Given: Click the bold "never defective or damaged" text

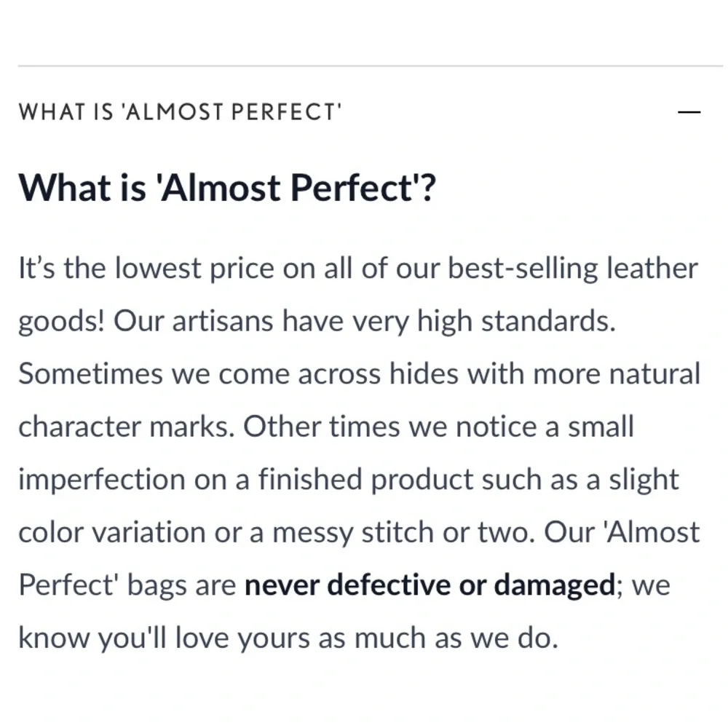Looking at the screenshot, I should click(x=430, y=585).
